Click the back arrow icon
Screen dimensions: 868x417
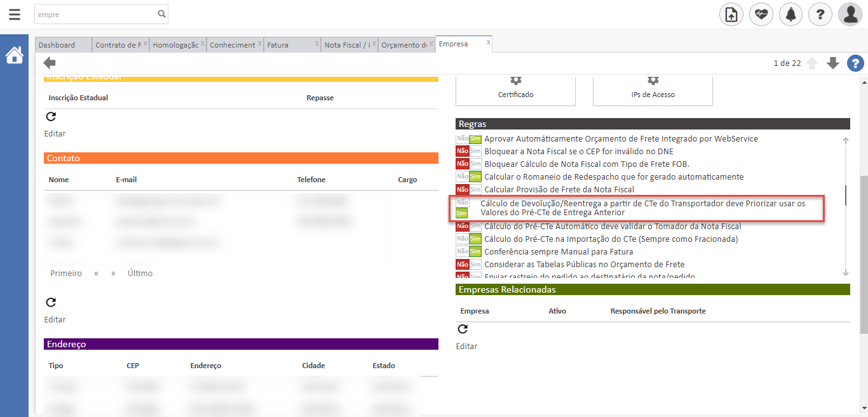coord(50,63)
